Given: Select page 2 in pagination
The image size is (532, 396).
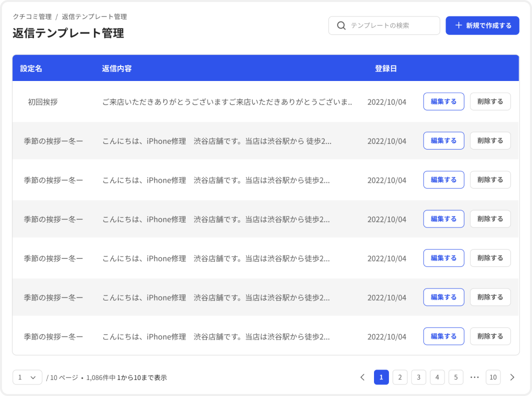Looking at the screenshot, I should click(x=400, y=377).
